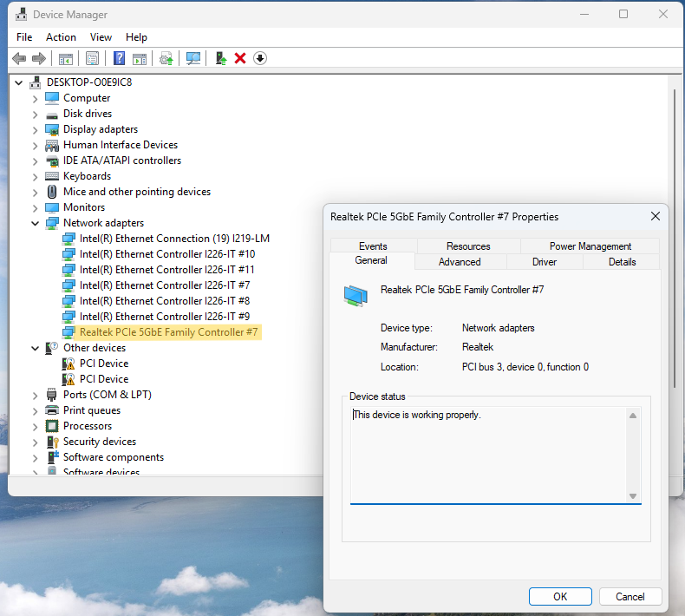Expand the Display adapters category

coord(36,129)
